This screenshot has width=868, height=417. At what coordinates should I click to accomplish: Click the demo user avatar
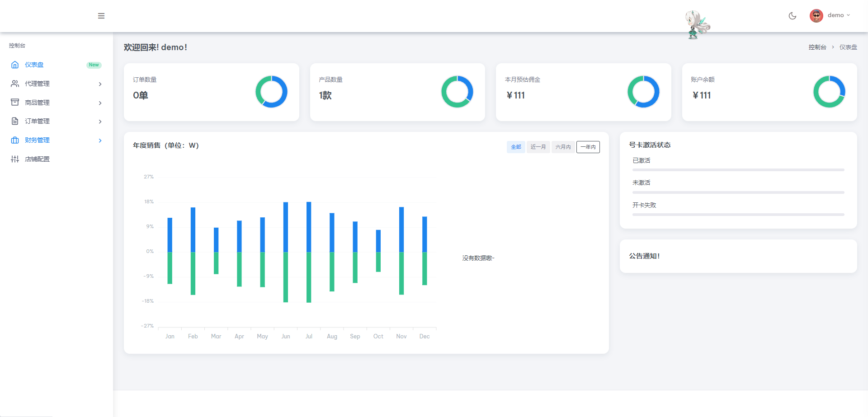coord(816,16)
